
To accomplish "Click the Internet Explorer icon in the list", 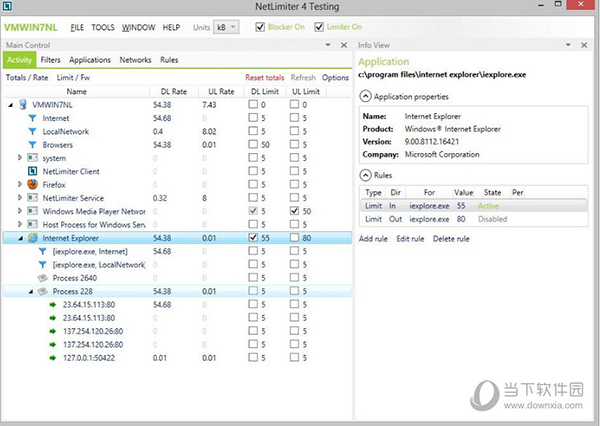I will [x=33, y=238].
